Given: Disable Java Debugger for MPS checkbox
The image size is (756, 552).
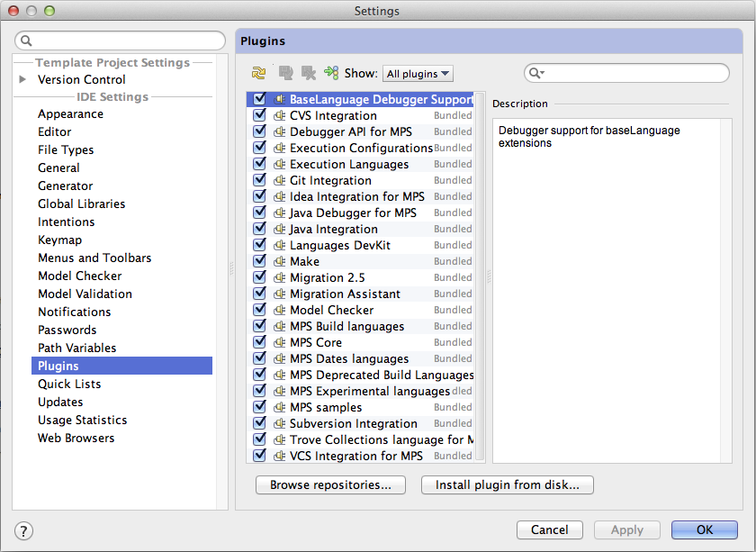Looking at the screenshot, I should pyautogui.click(x=259, y=213).
